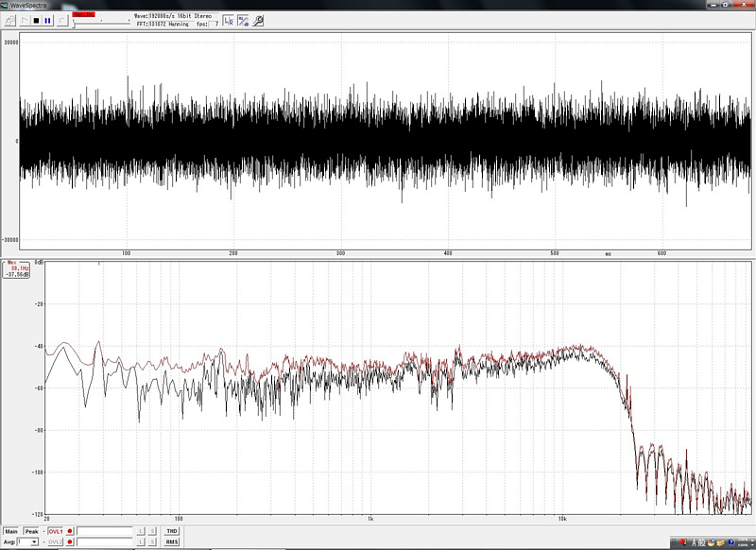Click the fps value field

pos(215,24)
